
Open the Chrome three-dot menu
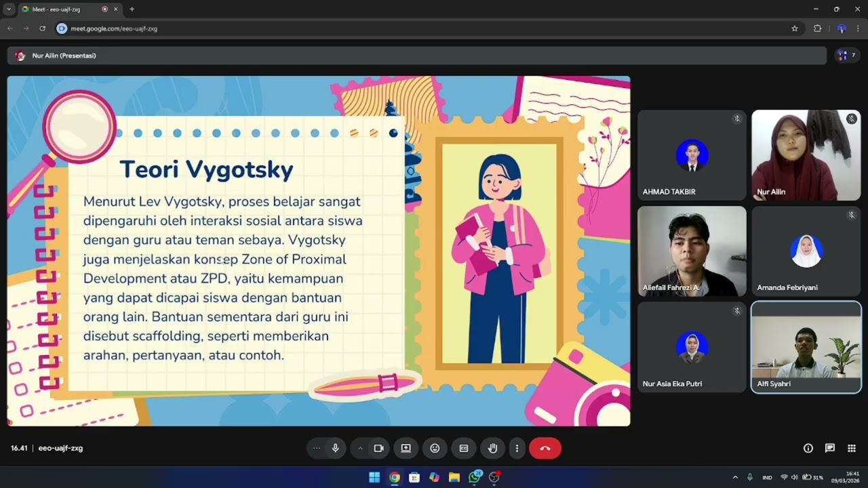click(x=858, y=28)
